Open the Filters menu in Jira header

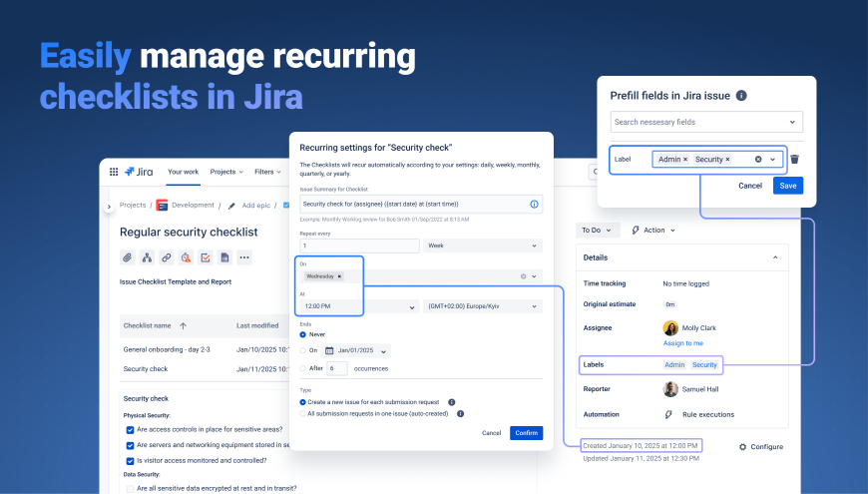tap(267, 172)
